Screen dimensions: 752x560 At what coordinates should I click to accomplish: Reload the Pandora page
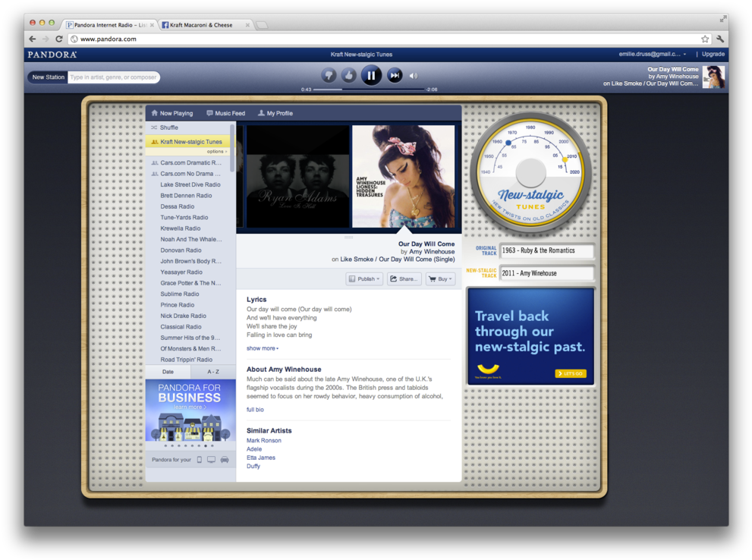(x=59, y=39)
